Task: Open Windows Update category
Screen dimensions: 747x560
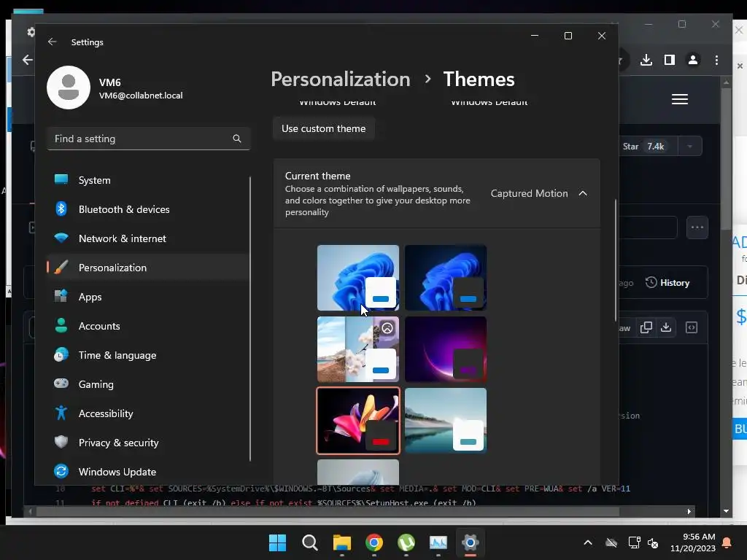Action: point(149,472)
